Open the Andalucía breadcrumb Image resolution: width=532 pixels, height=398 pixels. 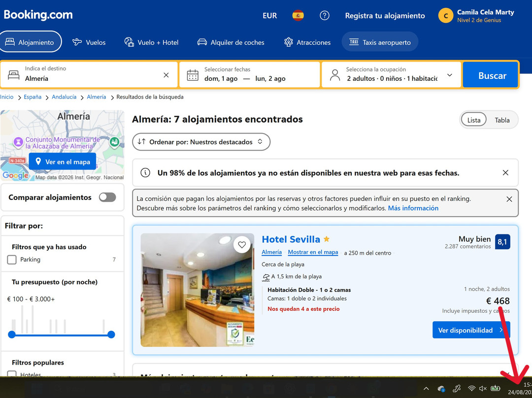64,97
